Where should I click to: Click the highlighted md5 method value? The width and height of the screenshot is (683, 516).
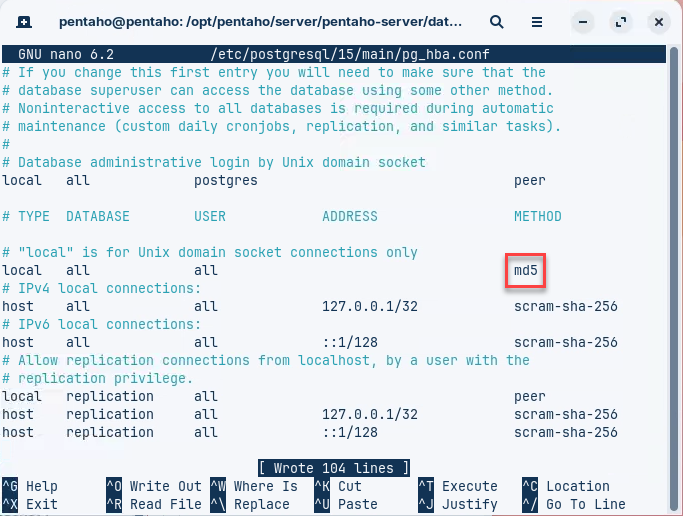click(526, 270)
